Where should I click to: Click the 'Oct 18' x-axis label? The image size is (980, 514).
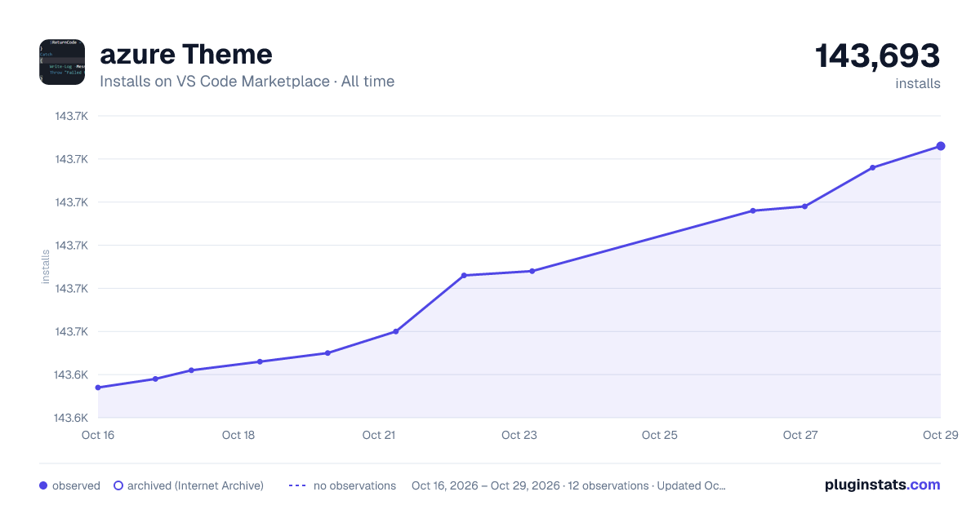[238, 435]
